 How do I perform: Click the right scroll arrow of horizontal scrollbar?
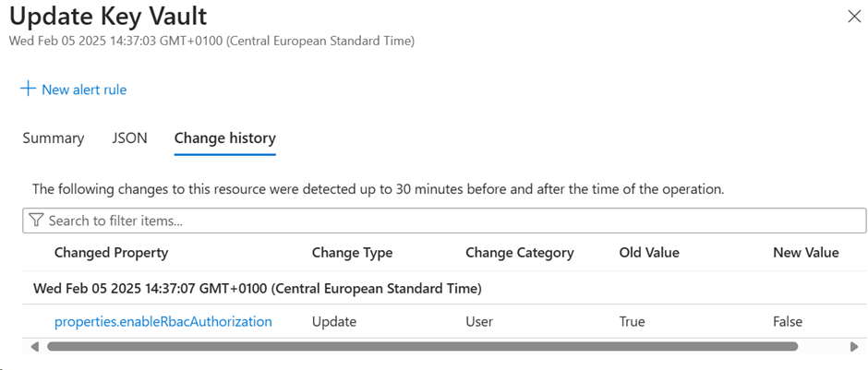pos(853,347)
